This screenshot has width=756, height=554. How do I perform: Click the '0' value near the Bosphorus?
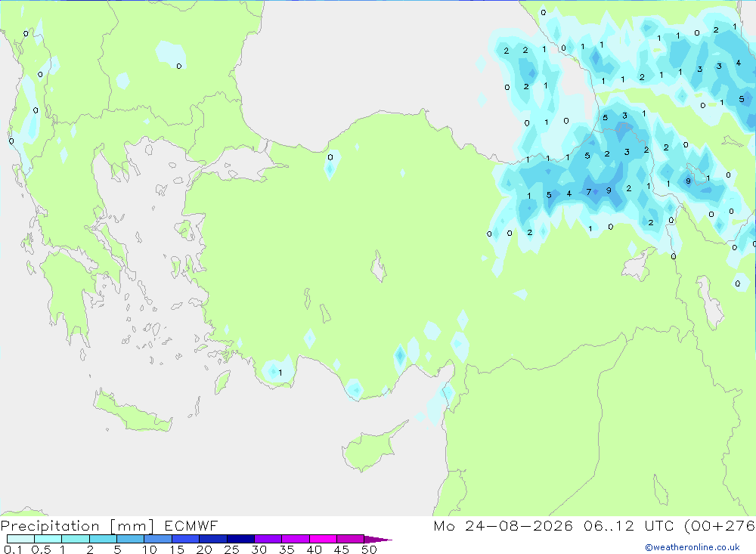point(330,157)
